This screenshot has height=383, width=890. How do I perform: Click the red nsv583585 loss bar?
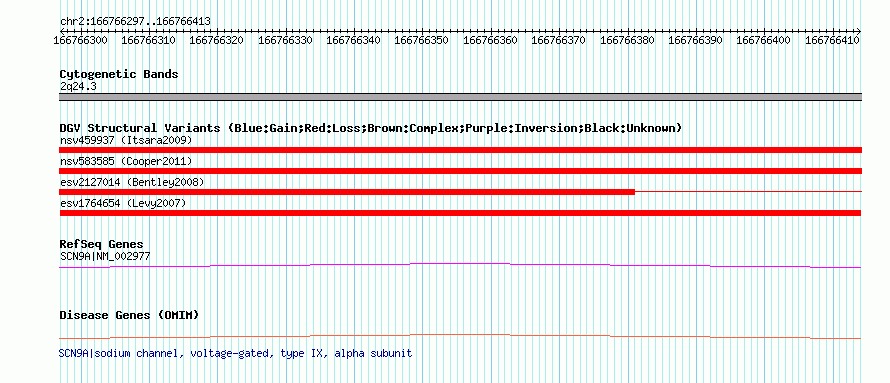click(x=460, y=171)
